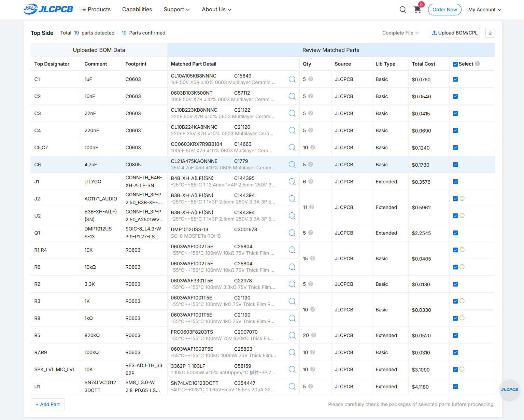Viewport: 524px width, 420px height.
Task: Click magnifier for CL21A475KAQNNNE part
Action: click(x=292, y=165)
